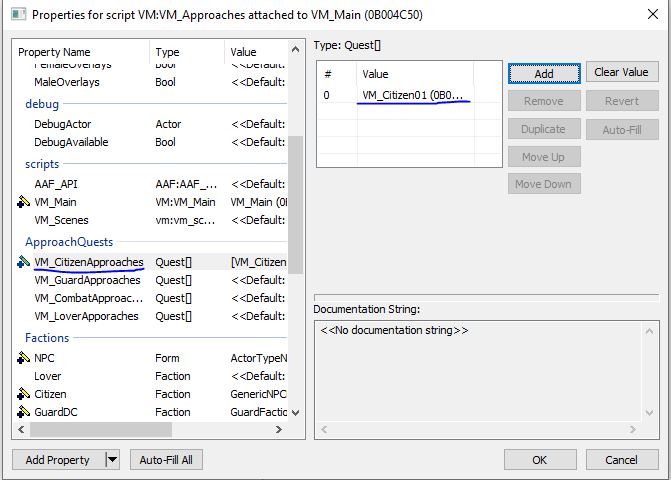Image resolution: width=671 pixels, height=480 pixels.
Task: Click the property list horizontal scrollbar thumb
Action: point(101,429)
